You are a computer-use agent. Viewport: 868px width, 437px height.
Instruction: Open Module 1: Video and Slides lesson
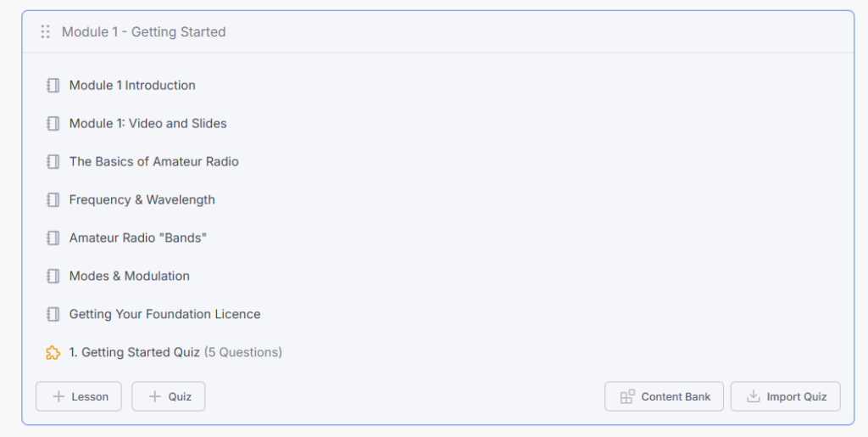point(147,124)
